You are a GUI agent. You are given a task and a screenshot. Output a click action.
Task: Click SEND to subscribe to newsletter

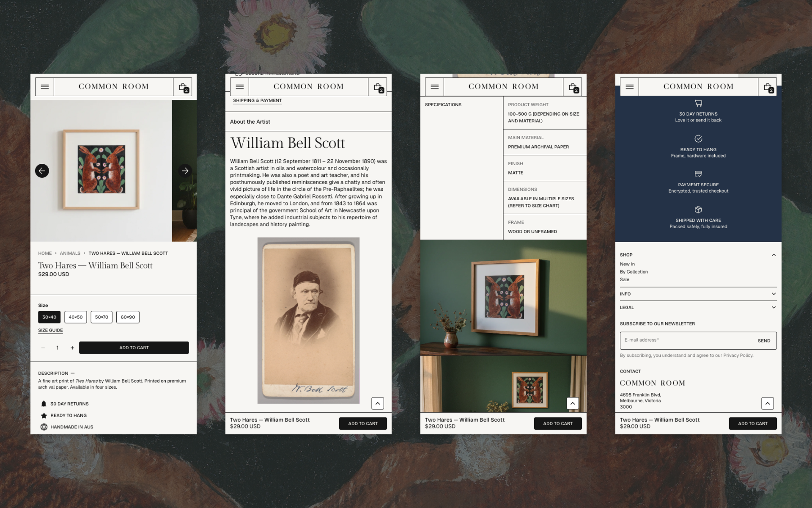(764, 341)
